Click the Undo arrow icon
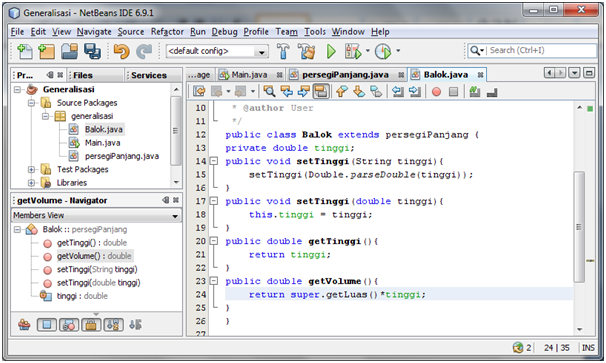The image size is (606, 363). click(x=121, y=51)
